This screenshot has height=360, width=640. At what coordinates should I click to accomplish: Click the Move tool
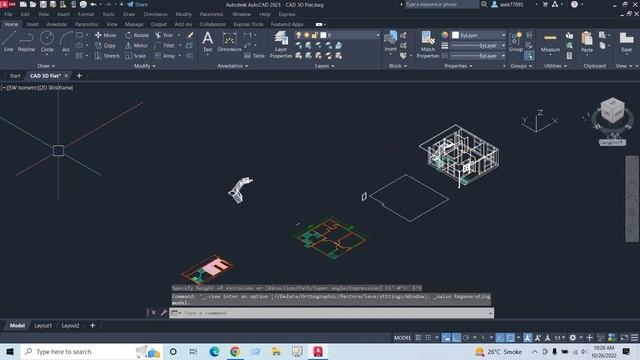tap(106, 36)
